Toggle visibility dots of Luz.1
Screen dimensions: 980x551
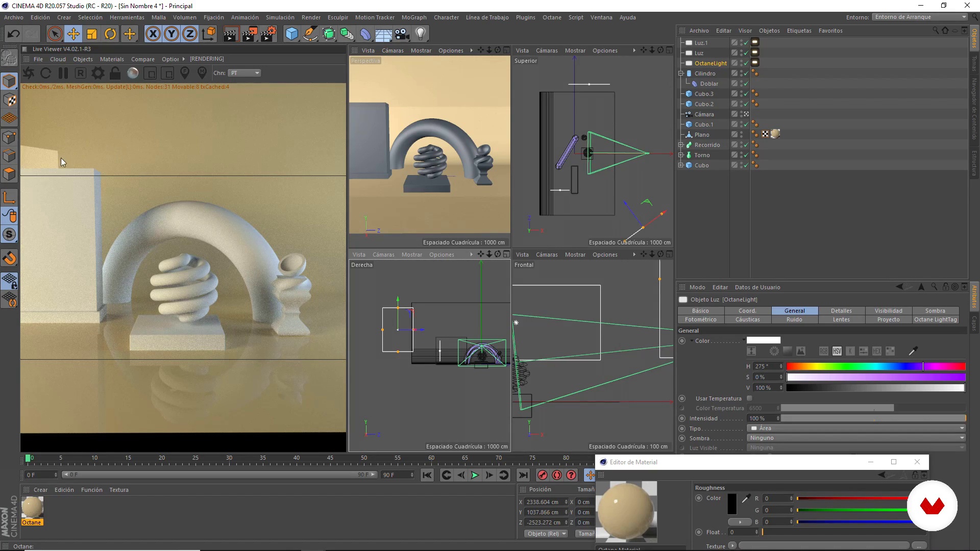pos(741,43)
